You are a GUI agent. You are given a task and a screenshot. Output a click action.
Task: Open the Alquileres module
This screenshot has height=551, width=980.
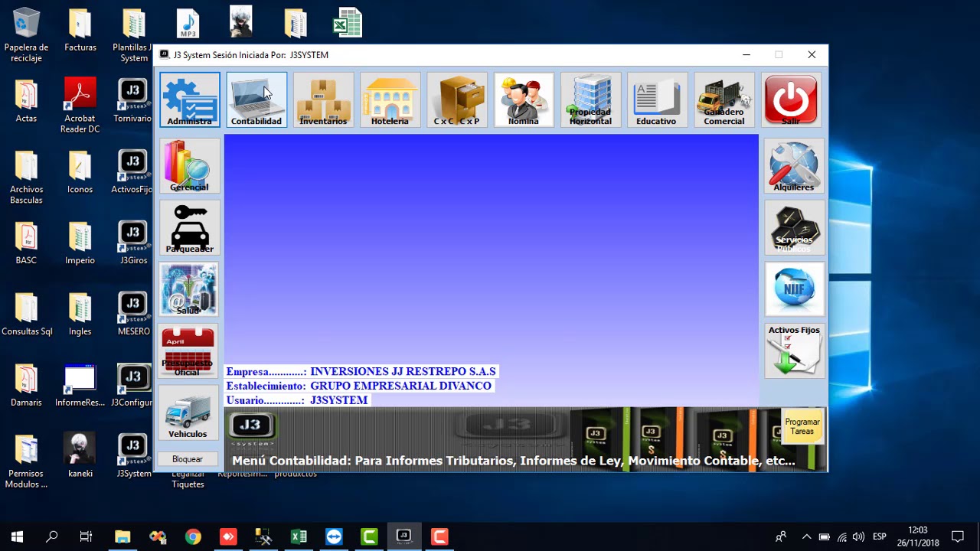tap(795, 165)
